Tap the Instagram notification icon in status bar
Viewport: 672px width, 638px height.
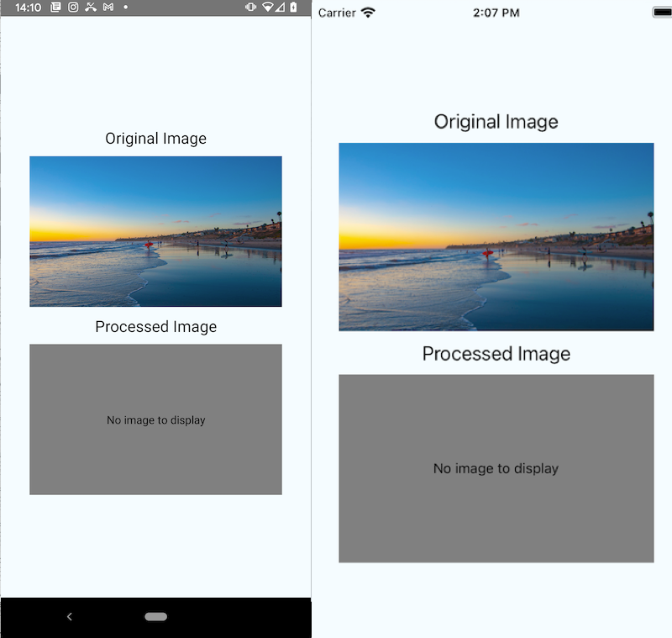coord(73,8)
